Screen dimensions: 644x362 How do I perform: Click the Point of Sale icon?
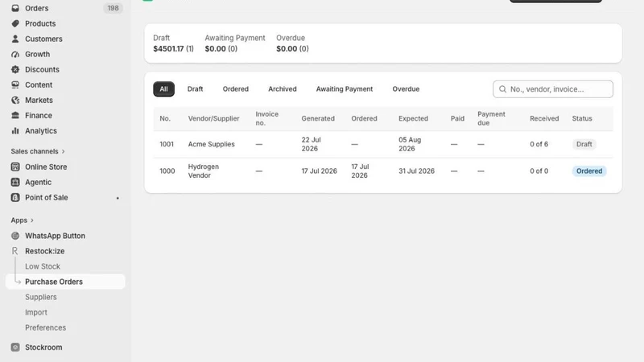pyautogui.click(x=15, y=197)
